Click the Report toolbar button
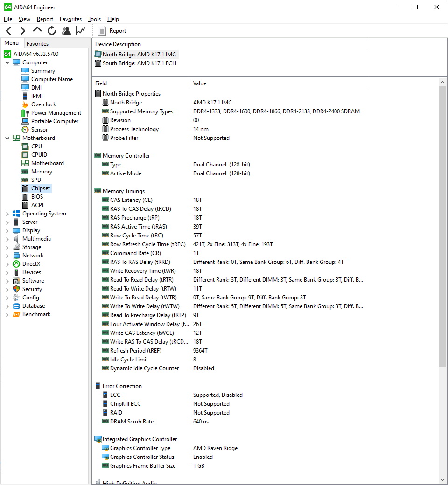Image resolution: width=448 pixels, height=485 pixels. pos(112,31)
